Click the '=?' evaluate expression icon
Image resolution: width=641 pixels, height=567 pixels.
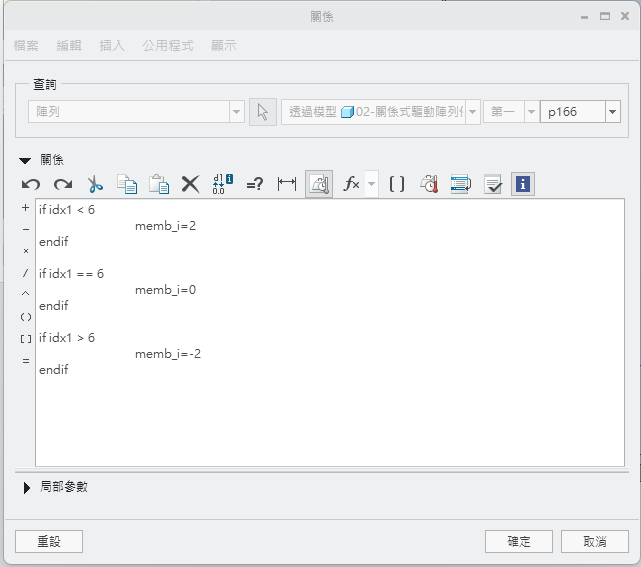tap(254, 184)
